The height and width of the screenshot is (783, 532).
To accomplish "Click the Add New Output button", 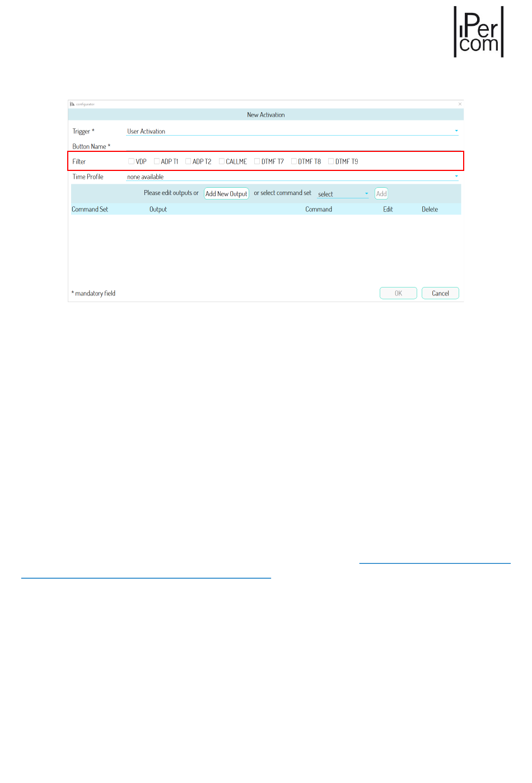I will click(x=226, y=194).
